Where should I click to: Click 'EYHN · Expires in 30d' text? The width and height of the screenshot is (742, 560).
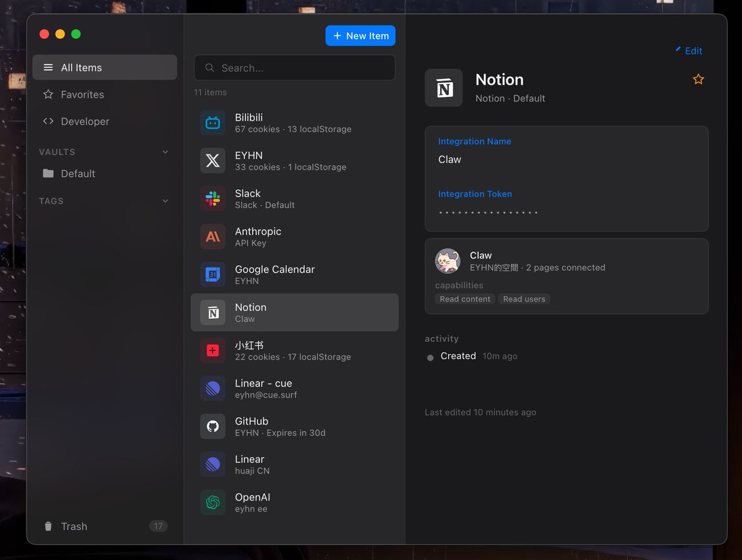pyautogui.click(x=280, y=433)
